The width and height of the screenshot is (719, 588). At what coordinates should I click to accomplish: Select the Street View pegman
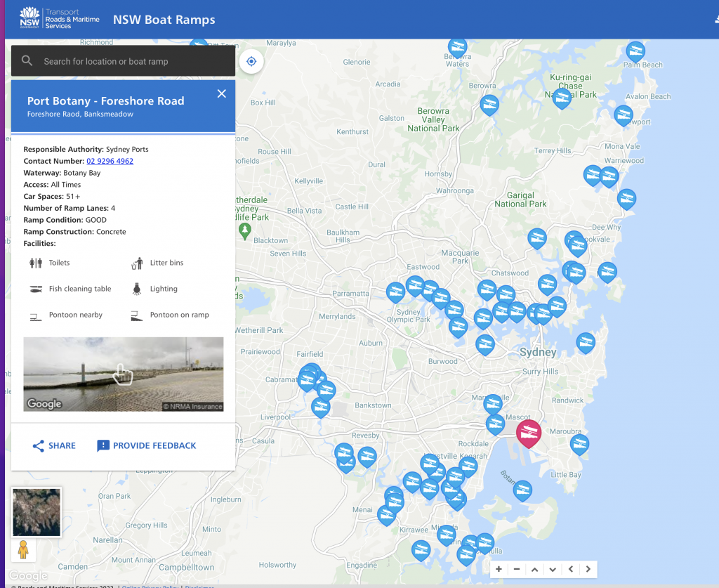[x=23, y=549]
